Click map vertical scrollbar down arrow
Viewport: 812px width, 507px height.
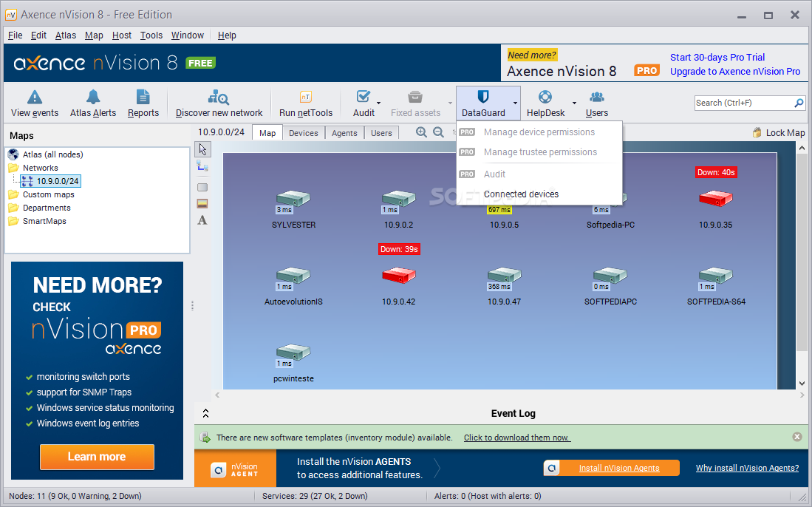[802, 384]
